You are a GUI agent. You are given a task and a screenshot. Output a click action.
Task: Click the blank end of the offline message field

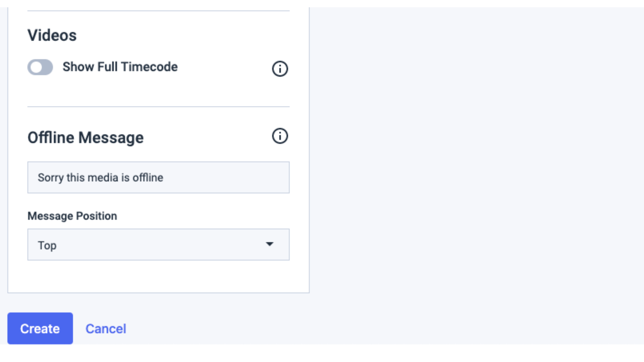coord(225,177)
